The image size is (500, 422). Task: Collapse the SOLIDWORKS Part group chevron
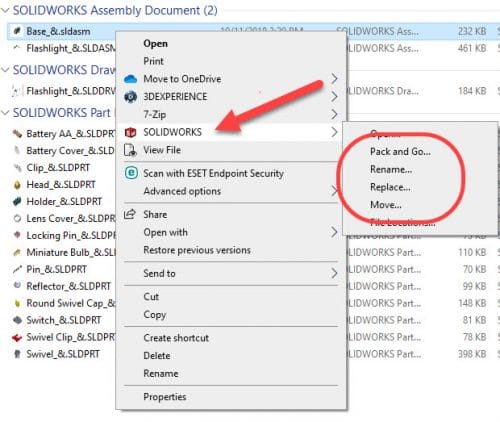coord(5,113)
